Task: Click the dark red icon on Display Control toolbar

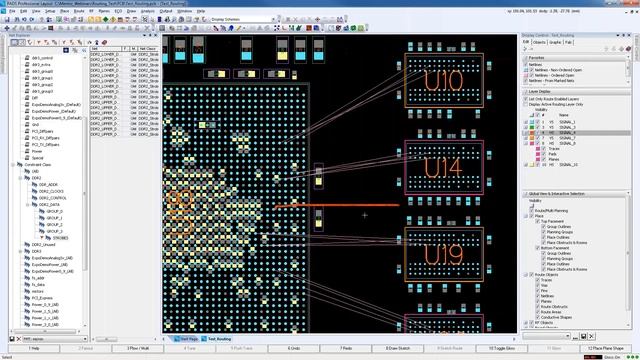Action: tap(628, 49)
